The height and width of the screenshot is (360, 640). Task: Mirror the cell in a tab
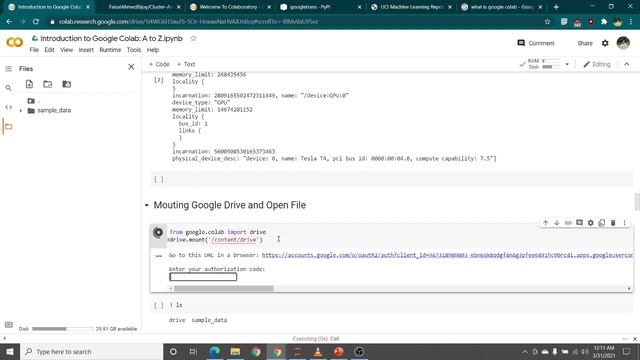602,223
